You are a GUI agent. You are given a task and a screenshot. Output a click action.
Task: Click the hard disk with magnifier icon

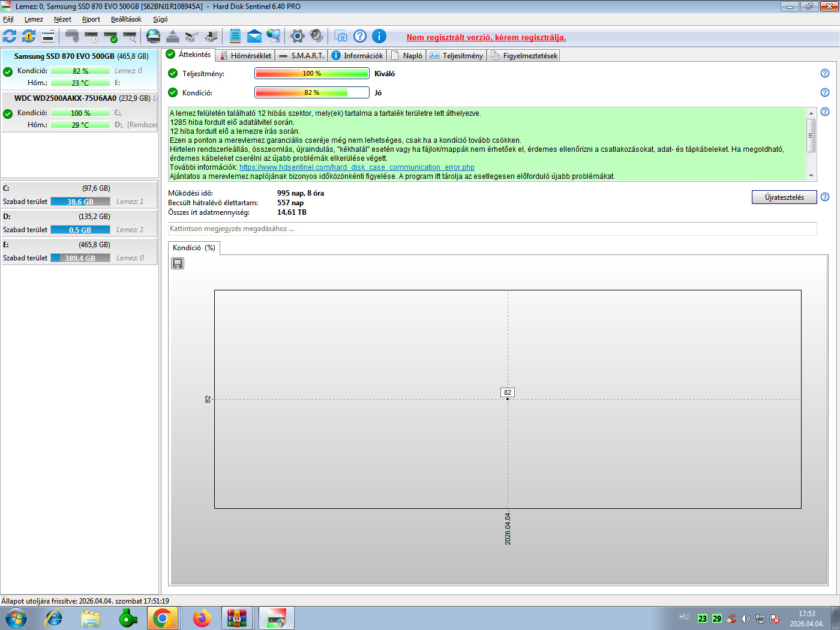(130, 36)
